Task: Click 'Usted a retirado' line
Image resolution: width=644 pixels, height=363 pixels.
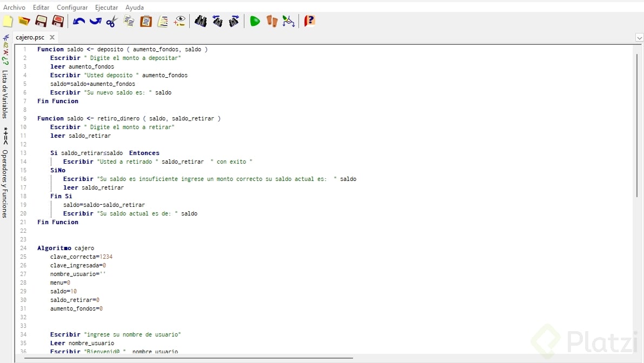Action: click(x=158, y=162)
